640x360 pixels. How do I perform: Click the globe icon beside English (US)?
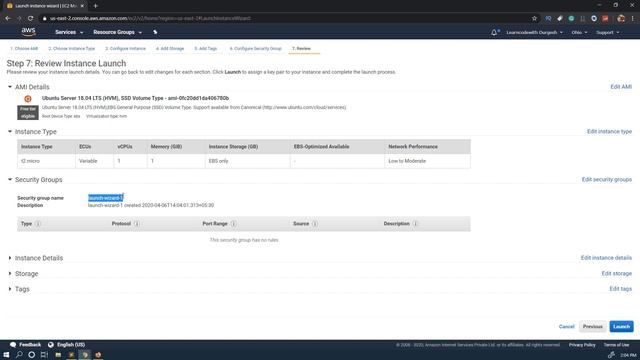(x=51, y=344)
